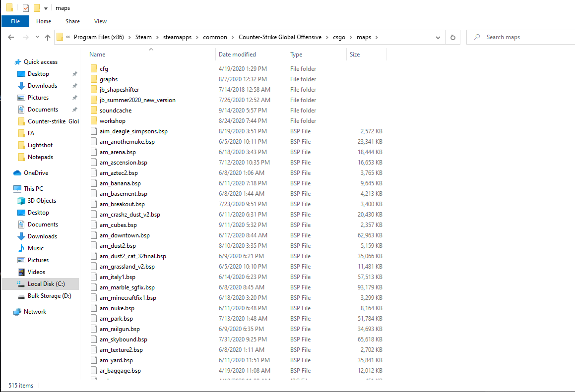Click csgo in the address breadcrumb

(x=339, y=37)
